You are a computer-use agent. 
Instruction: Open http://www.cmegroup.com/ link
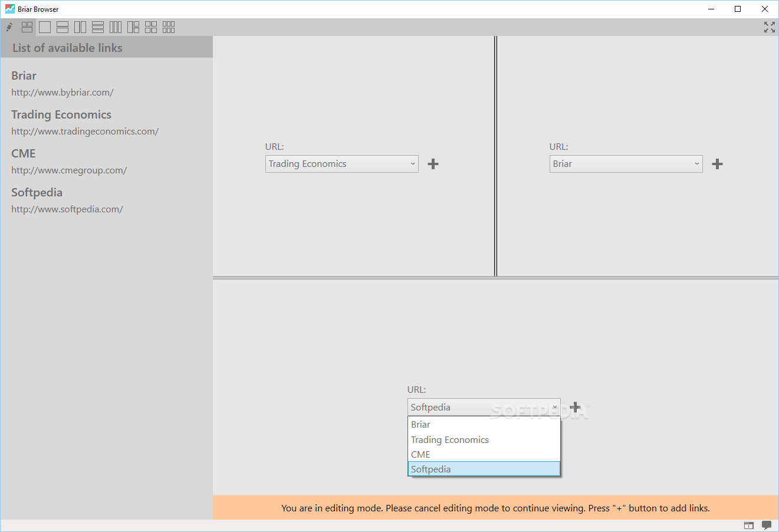click(x=69, y=170)
